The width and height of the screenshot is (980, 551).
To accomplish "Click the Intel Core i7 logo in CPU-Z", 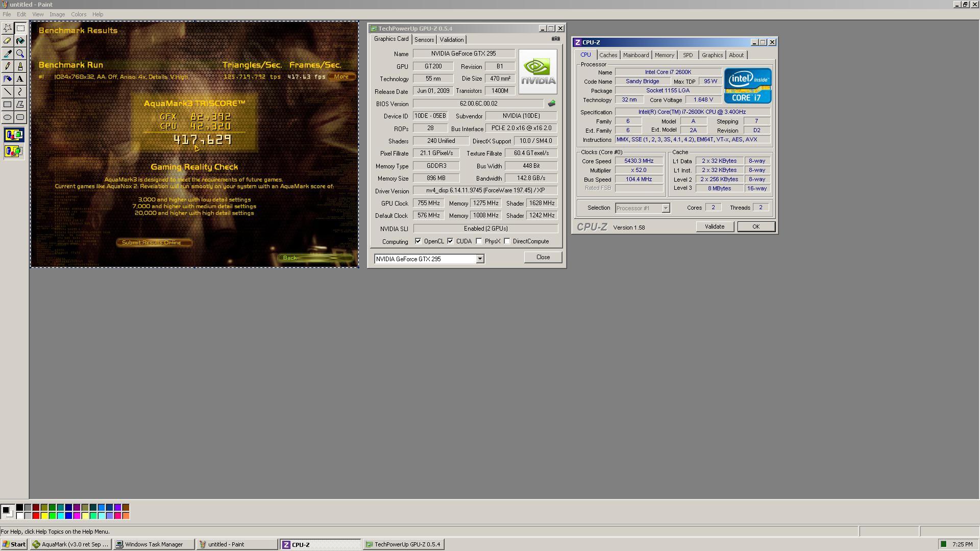I will coord(748,86).
